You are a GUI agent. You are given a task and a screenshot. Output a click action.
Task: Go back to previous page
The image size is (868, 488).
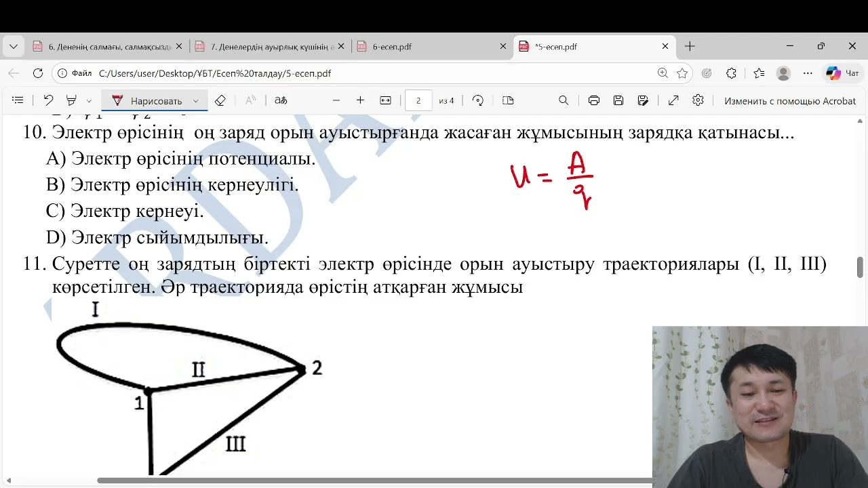[x=14, y=73]
